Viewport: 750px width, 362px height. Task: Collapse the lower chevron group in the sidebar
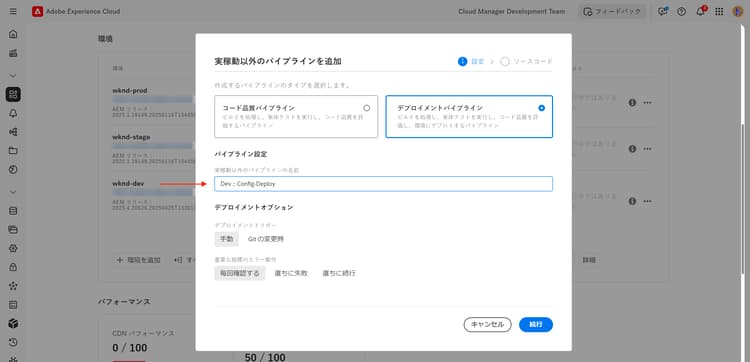point(13,192)
